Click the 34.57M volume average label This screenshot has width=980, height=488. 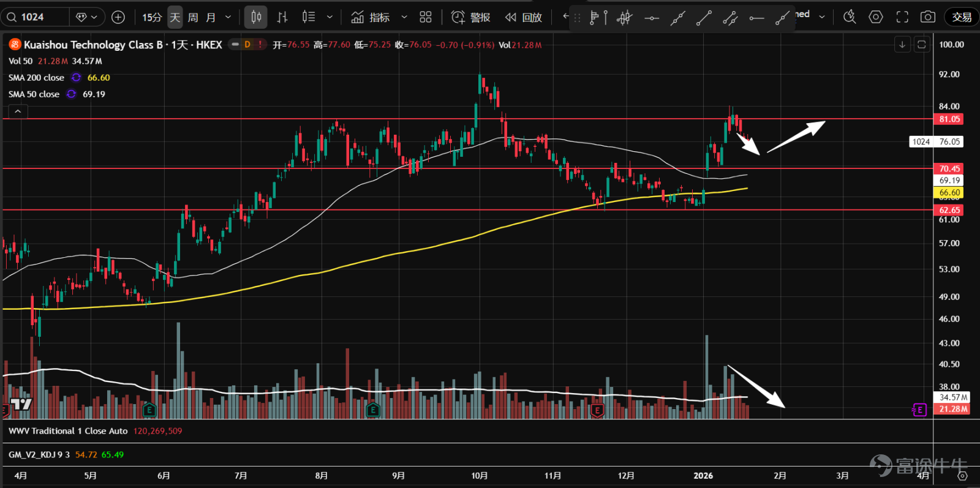click(x=953, y=397)
